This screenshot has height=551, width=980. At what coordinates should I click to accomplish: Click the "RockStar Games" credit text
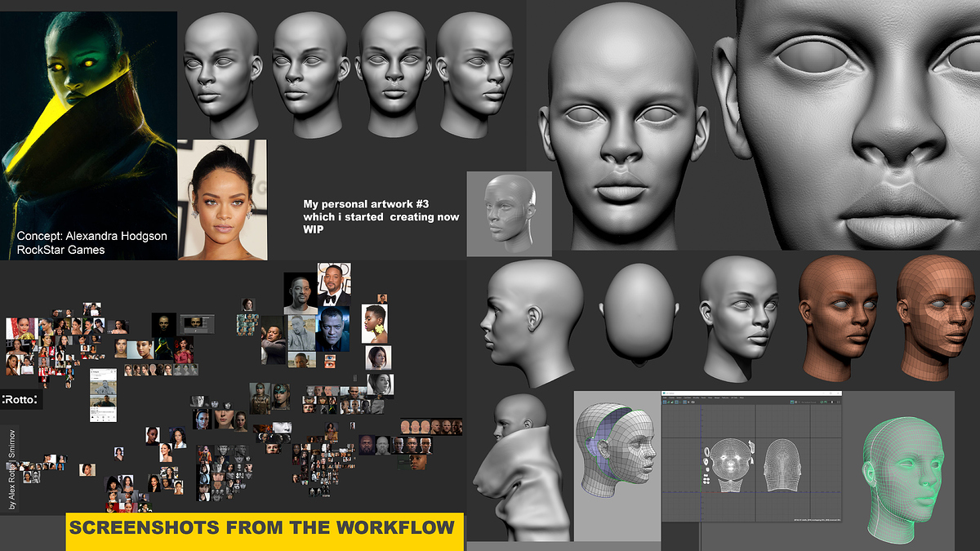(60, 250)
